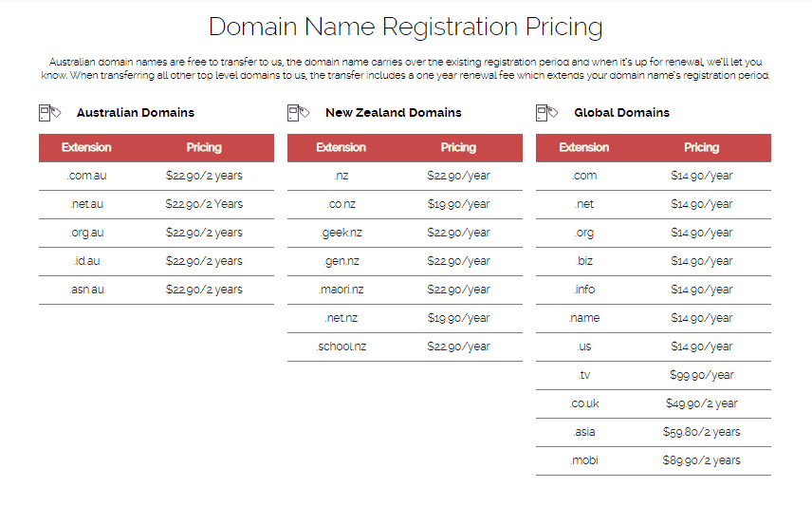Screen dimensions: 812x506
Task: Click the price tag icon beside Australian Domains
Action: tap(49, 113)
